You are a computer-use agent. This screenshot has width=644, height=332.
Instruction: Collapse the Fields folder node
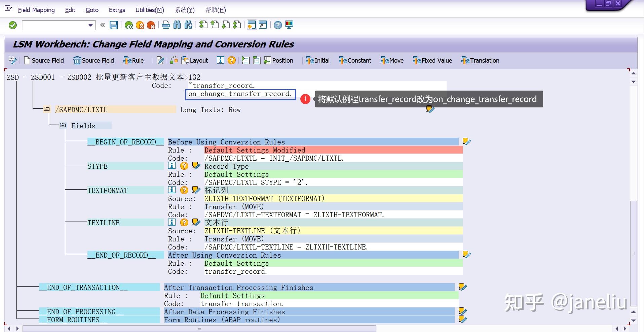tap(63, 125)
